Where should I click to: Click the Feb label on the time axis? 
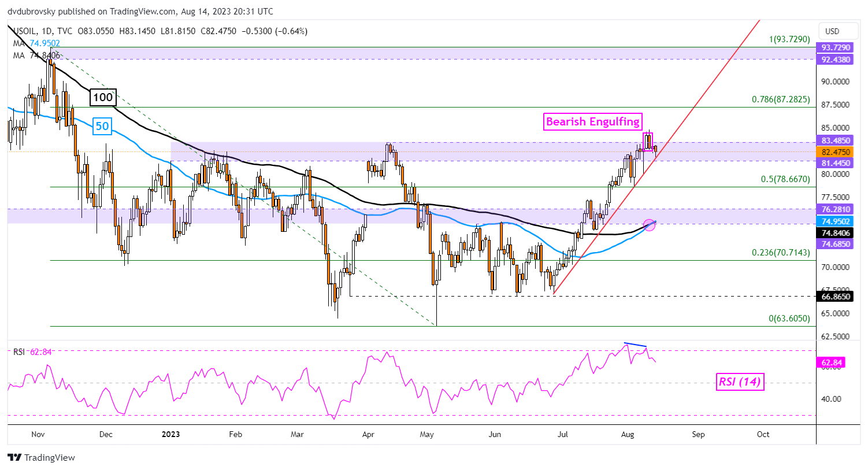click(235, 434)
